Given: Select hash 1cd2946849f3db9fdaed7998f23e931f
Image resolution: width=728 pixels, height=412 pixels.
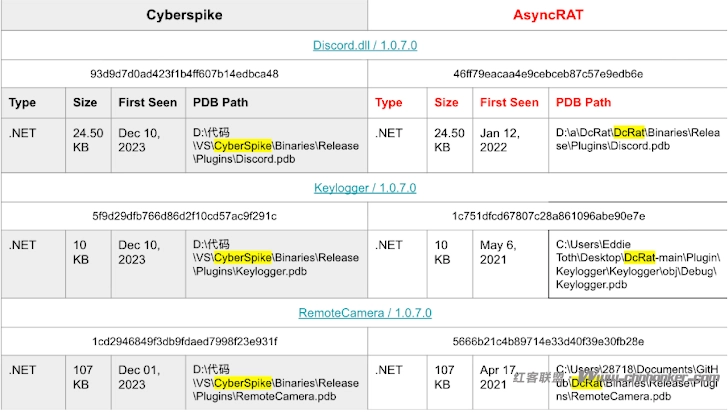Looking at the screenshot, I should tap(184, 342).
